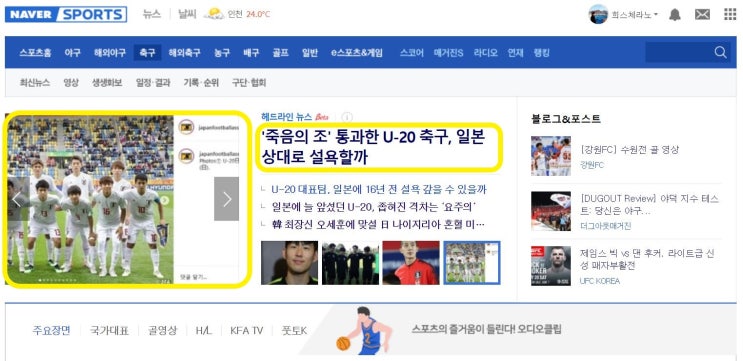Open the 강원FC post thumbnail
Image resolution: width=743 pixels, height=361 pixels.
click(551, 156)
